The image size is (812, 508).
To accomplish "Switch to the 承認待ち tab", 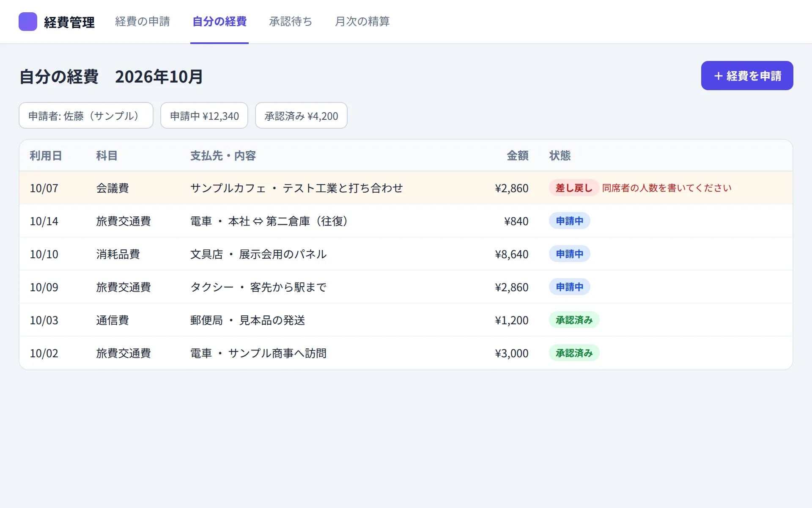I will coord(291,22).
